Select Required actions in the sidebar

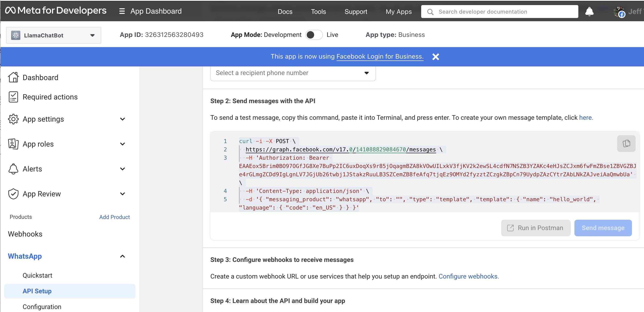coord(50,97)
